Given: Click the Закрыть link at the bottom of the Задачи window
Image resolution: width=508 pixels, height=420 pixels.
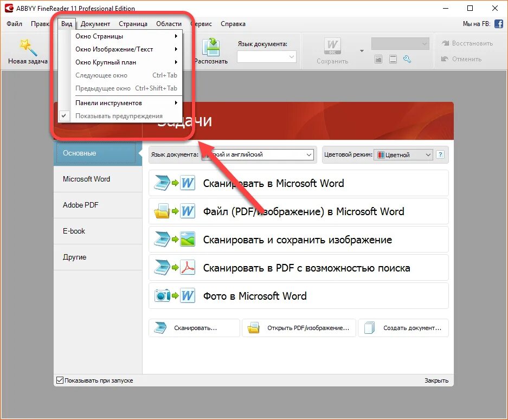Looking at the screenshot, I should pyautogui.click(x=436, y=380).
